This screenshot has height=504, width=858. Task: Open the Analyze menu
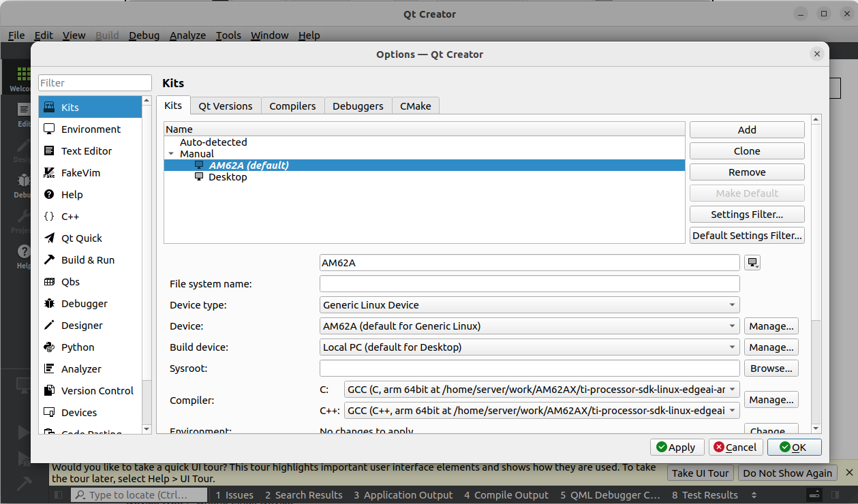187,35
